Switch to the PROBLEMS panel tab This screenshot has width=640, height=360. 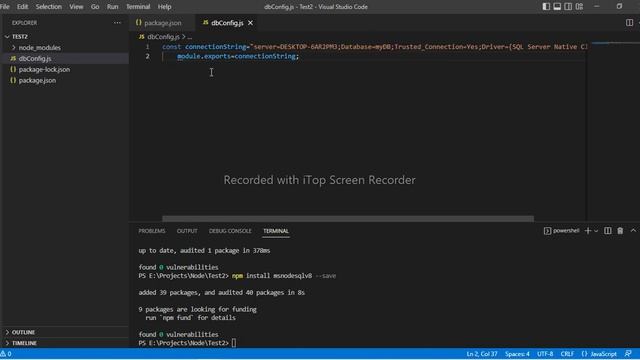point(152,231)
